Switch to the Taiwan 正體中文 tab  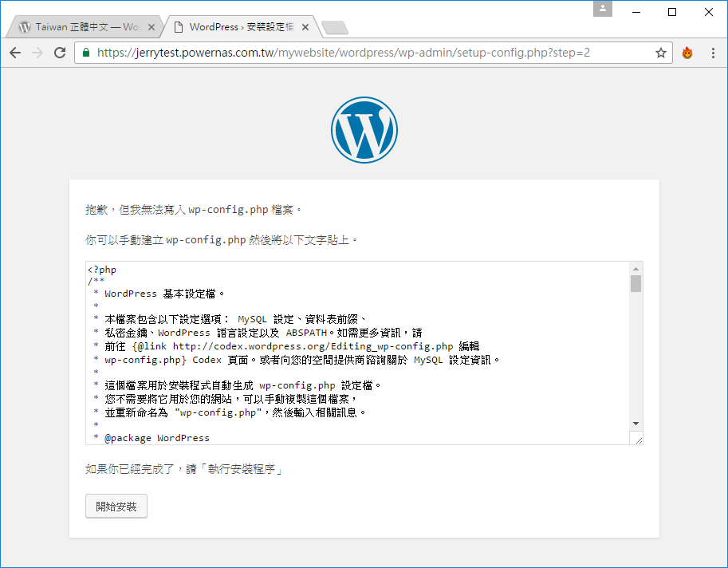coord(86,27)
